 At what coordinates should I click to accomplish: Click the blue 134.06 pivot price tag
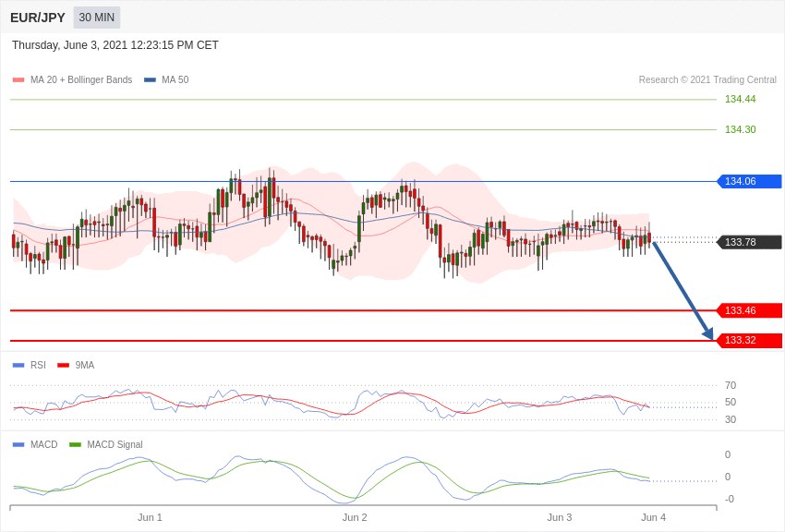coord(750,181)
